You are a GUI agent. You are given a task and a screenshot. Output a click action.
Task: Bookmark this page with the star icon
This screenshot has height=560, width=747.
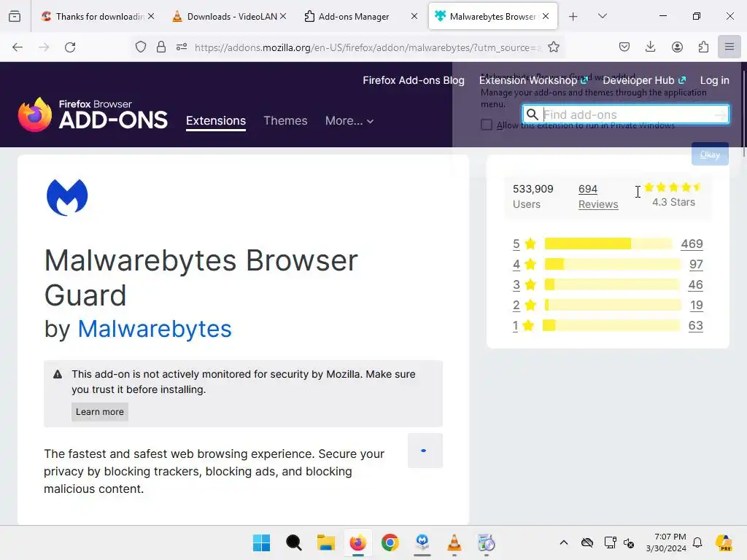coord(553,47)
